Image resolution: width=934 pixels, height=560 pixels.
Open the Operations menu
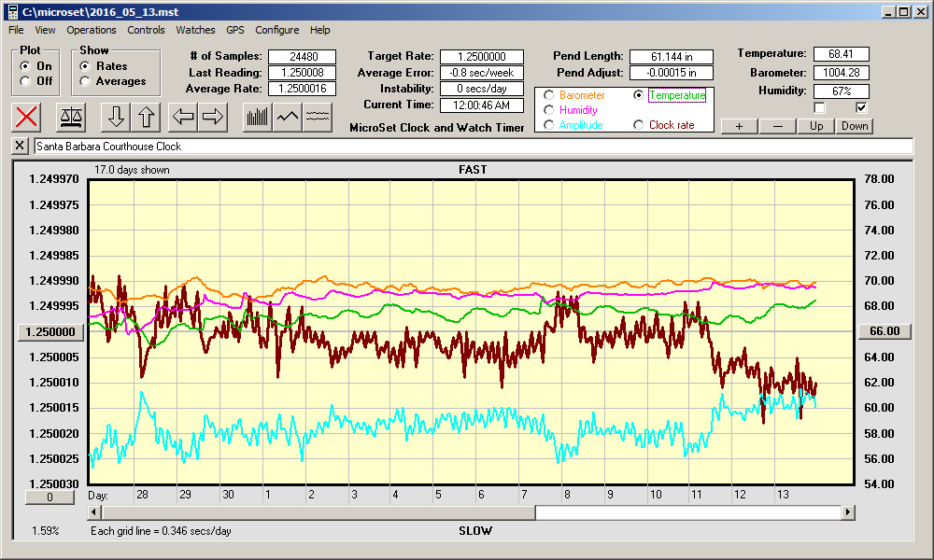[x=92, y=30]
